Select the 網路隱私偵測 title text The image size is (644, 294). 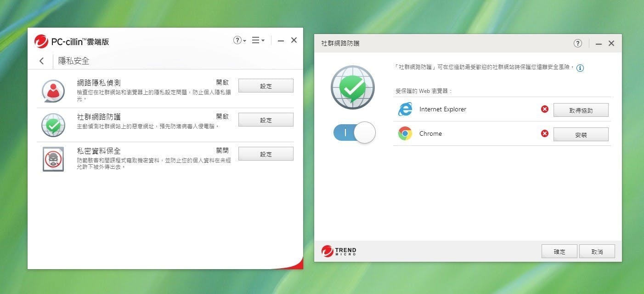[99, 83]
